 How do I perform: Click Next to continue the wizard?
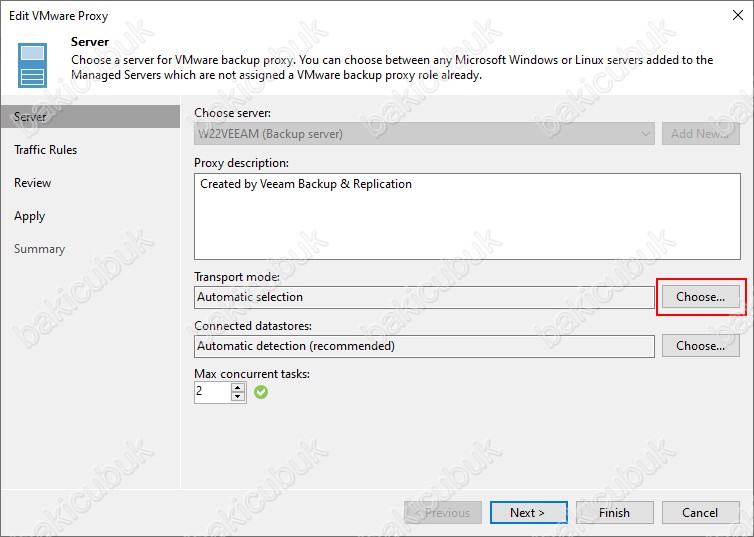click(x=528, y=513)
